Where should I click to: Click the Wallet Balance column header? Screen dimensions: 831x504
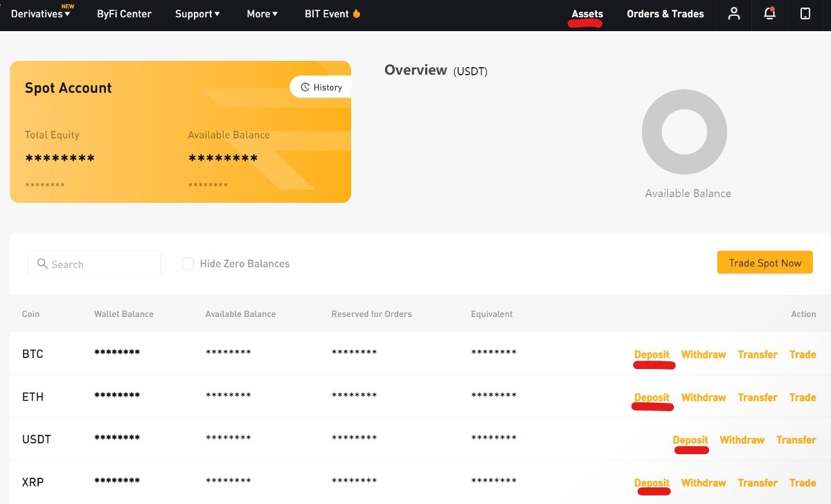pos(124,314)
